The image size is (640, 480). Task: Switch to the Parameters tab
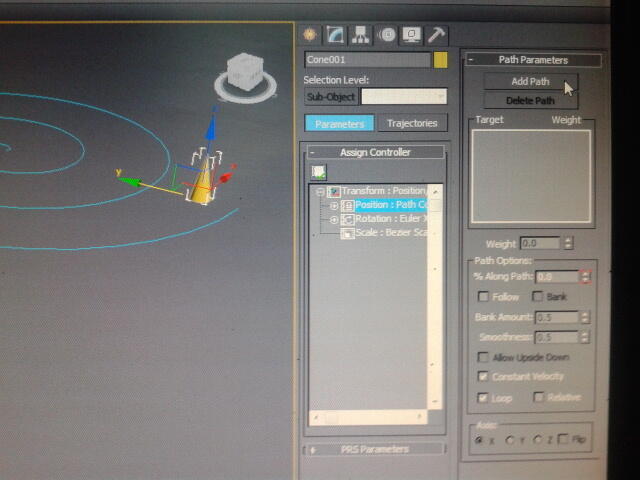pos(339,123)
